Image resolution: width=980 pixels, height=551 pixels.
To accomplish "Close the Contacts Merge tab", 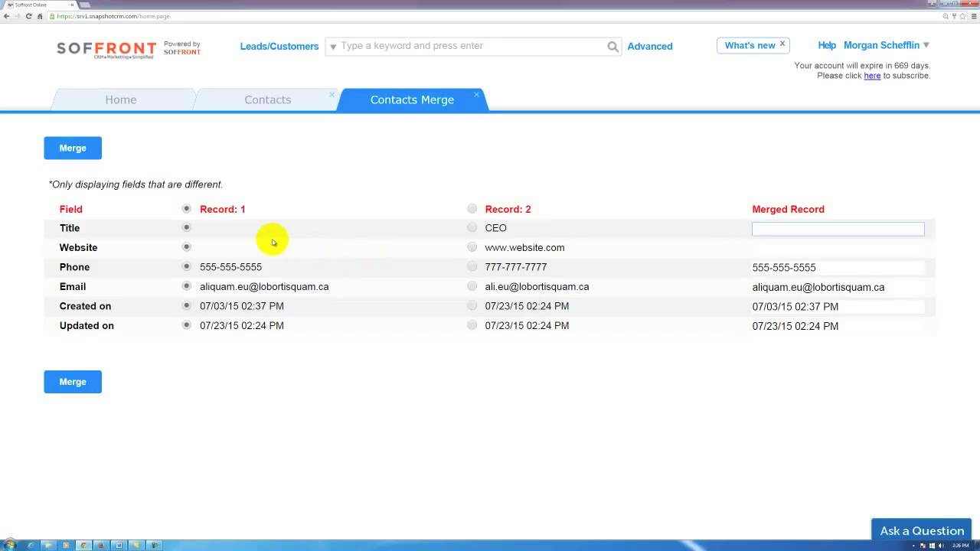I will click(476, 94).
